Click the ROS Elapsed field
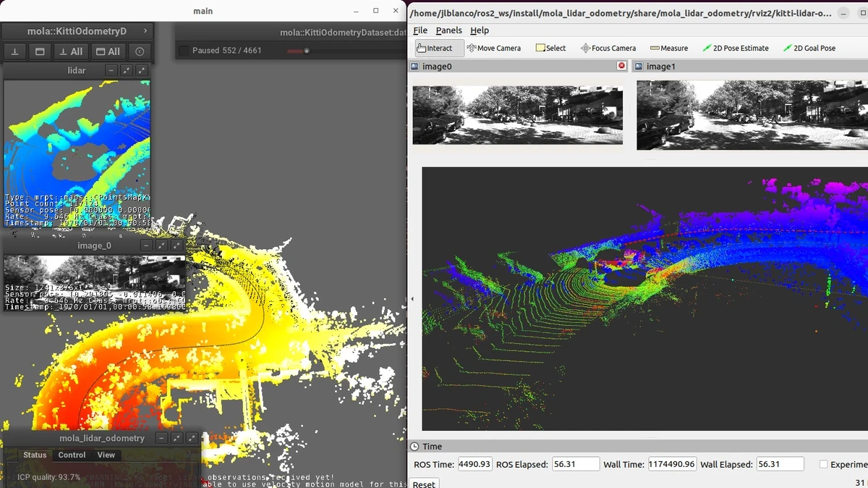 click(576, 464)
